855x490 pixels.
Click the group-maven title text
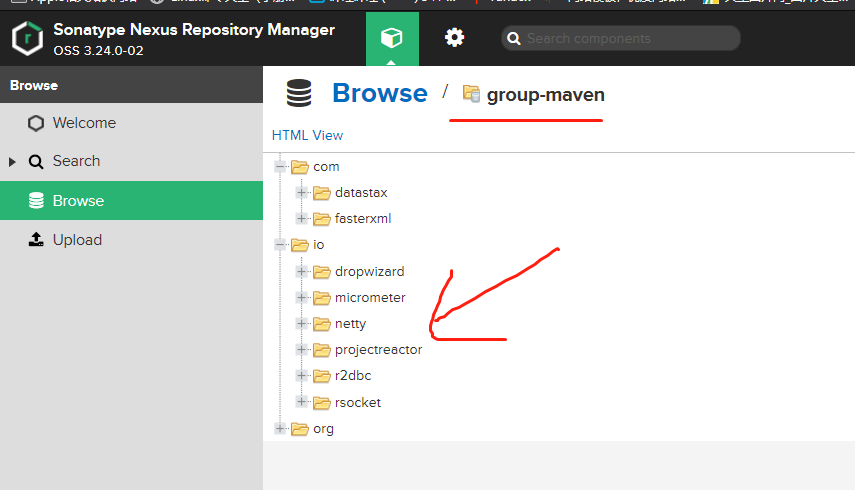point(545,95)
